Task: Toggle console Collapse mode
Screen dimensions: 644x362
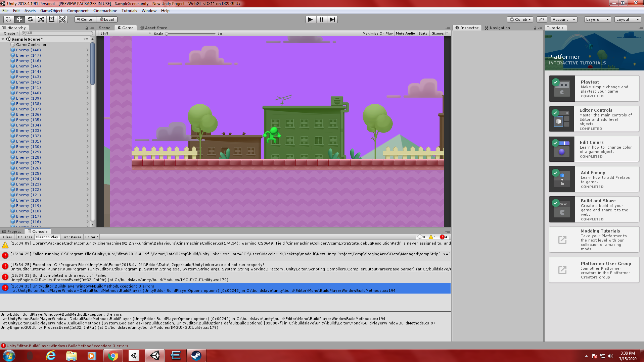Action: (25, 237)
